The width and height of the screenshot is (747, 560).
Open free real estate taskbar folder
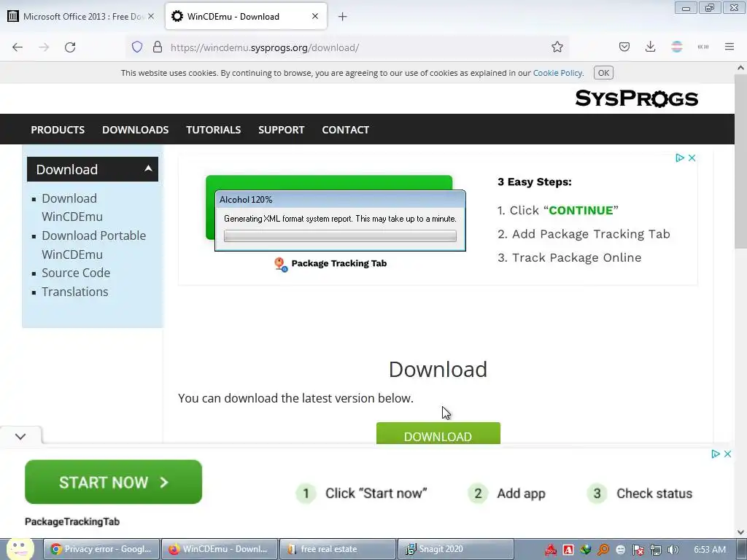pyautogui.click(x=337, y=549)
